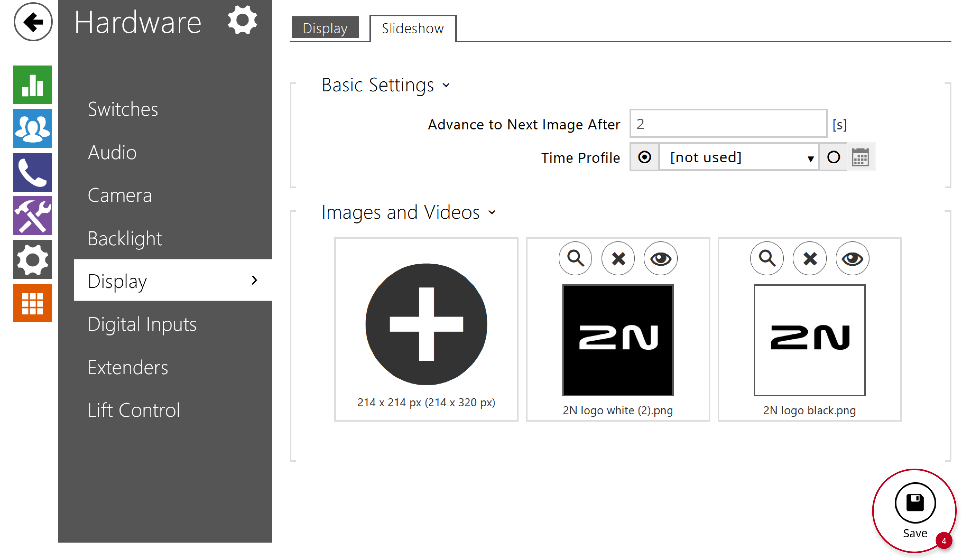Click the 2N logo black thumbnail
This screenshot has height=560, width=962.
[x=810, y=340]
